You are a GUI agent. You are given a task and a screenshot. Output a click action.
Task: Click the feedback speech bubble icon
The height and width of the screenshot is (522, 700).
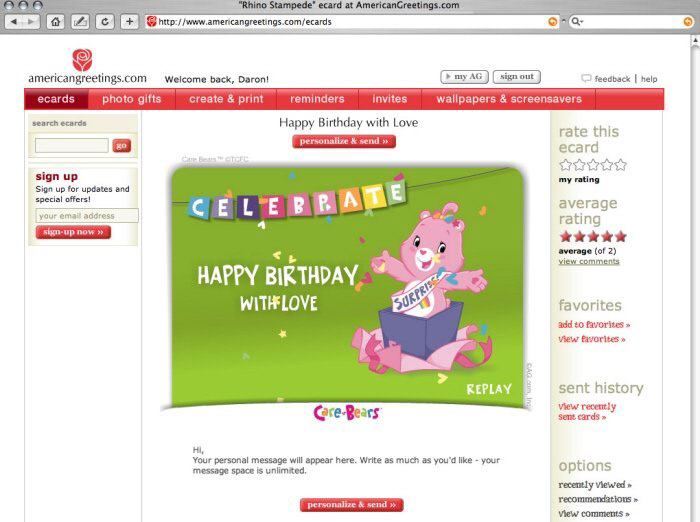[586, 78]
